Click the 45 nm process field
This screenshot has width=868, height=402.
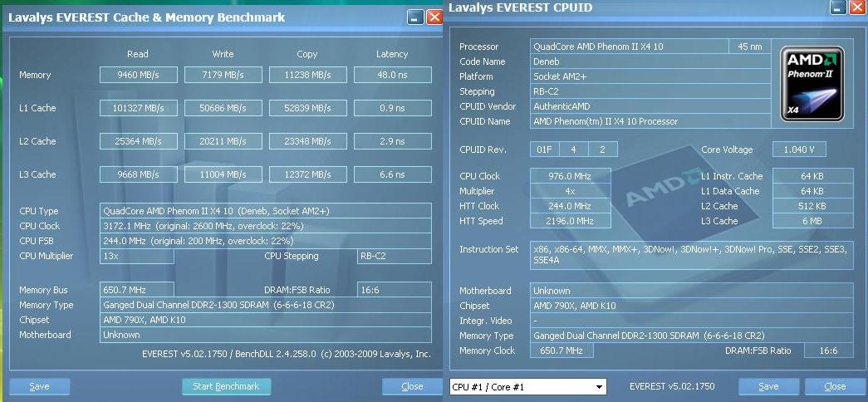point(750,47)
